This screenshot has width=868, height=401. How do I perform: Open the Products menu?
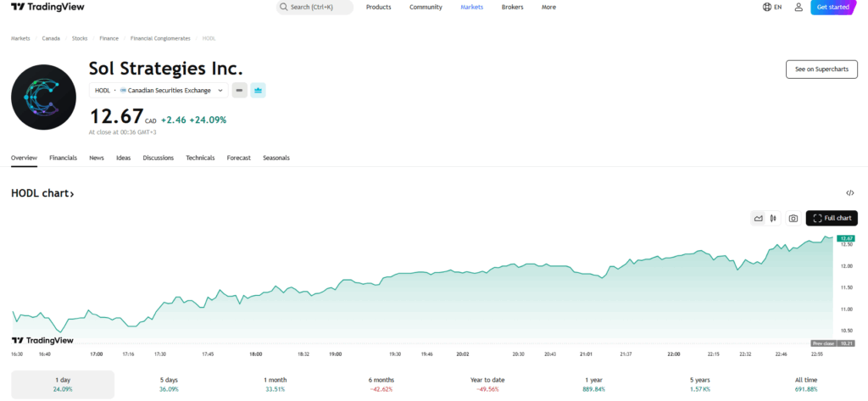379,7
